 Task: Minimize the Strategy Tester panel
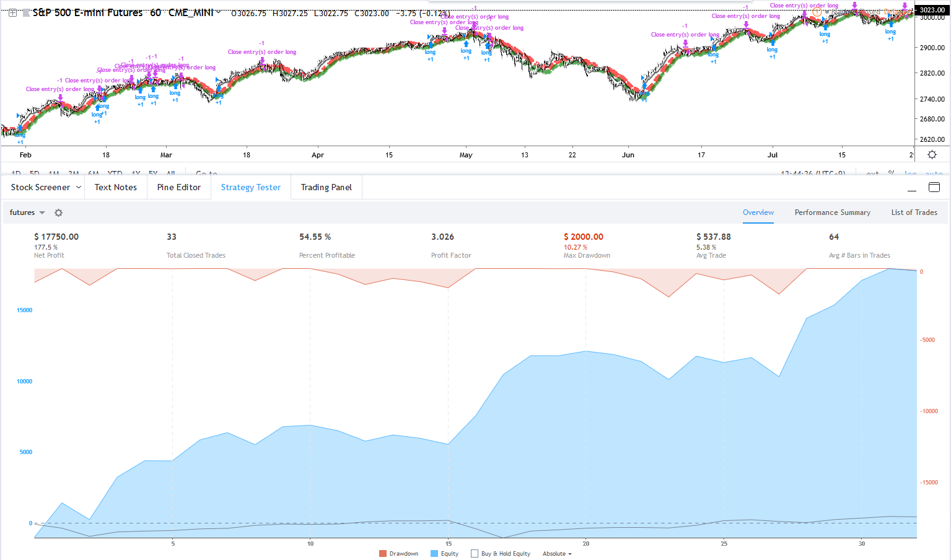click(911, 188)
